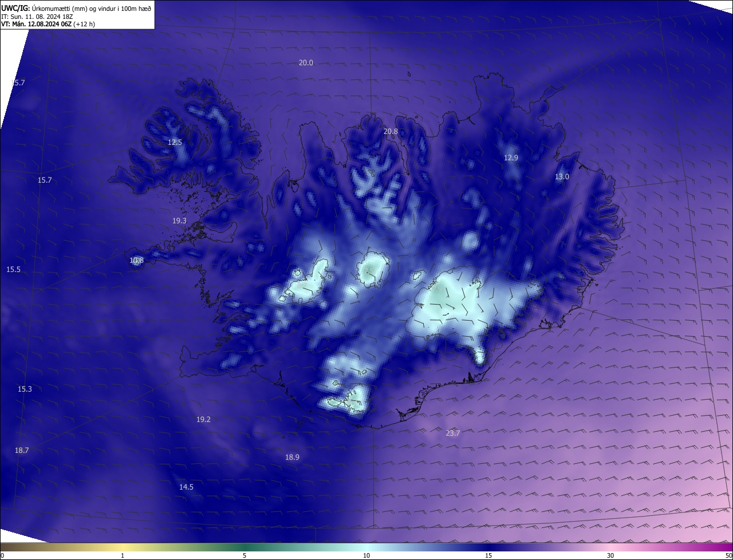Click the legend tick label 50
Viewport: 733px width, 560px height.
coord(728,555)
